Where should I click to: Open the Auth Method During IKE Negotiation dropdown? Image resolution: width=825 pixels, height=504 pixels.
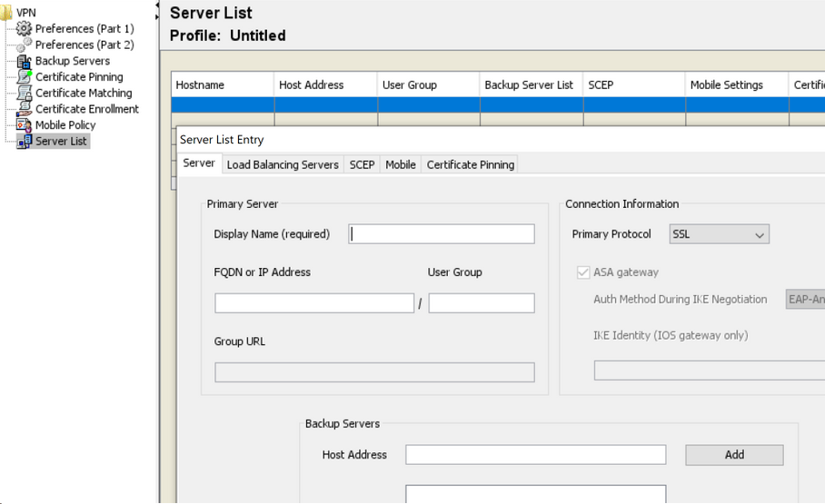805,300
